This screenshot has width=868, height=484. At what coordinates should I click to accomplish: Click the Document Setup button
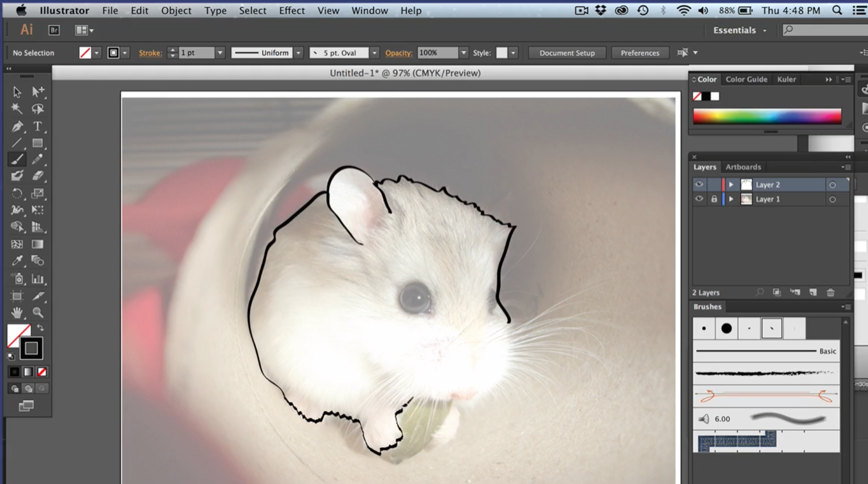567,53
